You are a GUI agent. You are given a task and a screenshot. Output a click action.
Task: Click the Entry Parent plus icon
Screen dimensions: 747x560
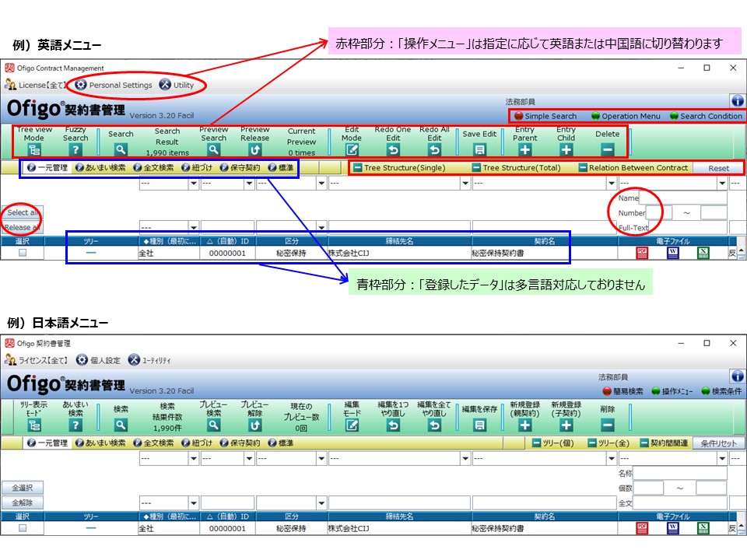524,150
